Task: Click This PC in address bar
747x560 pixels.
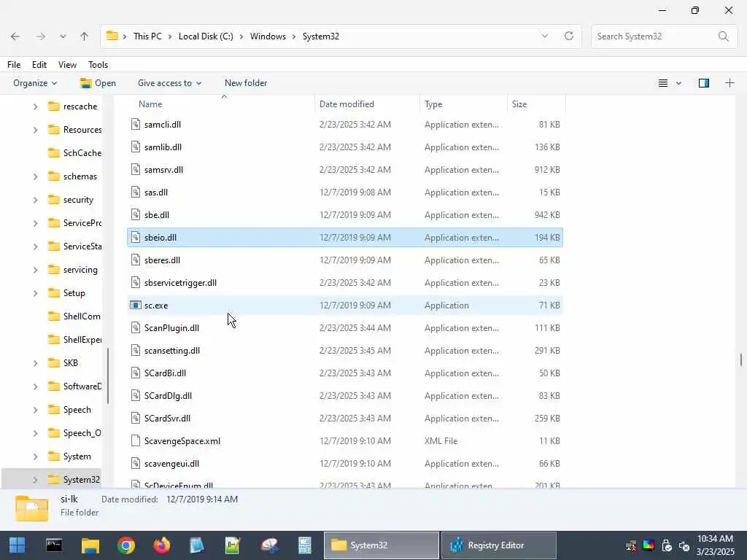Action: point(147,36)
